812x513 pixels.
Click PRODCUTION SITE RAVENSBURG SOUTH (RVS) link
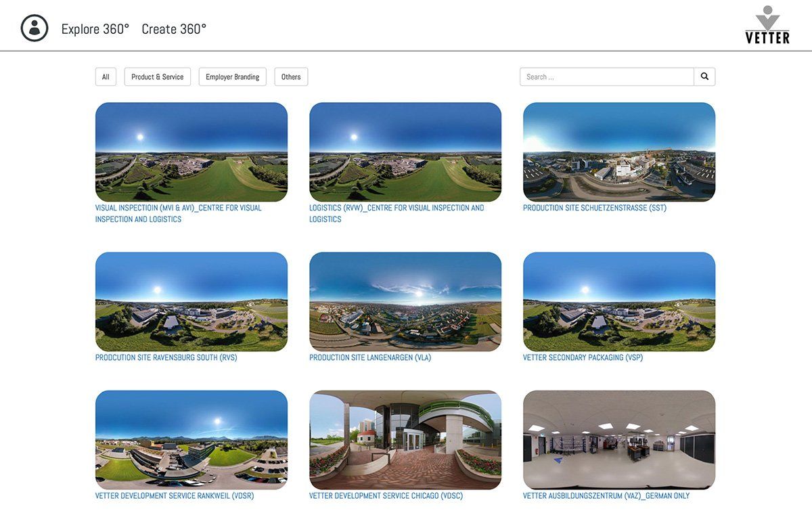pos(166,357)
